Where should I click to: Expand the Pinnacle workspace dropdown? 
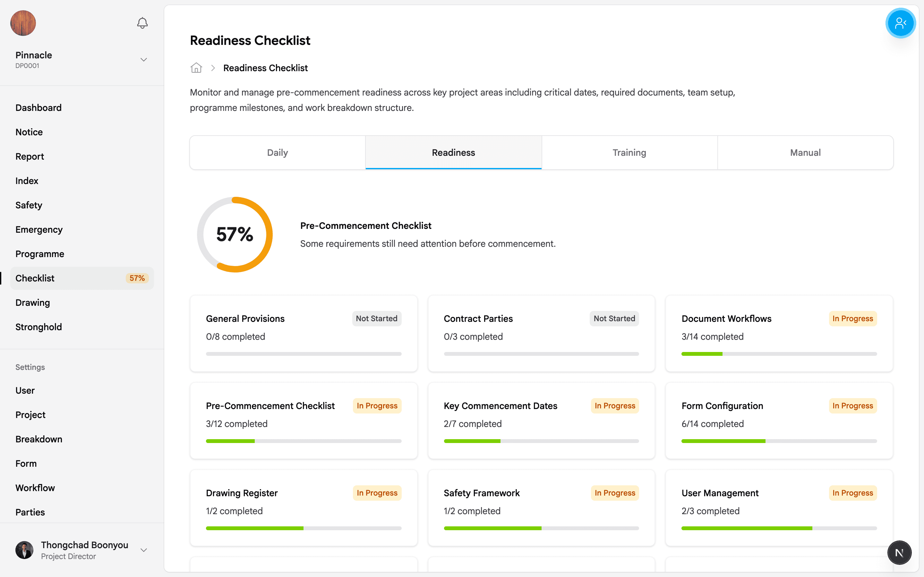pos(143,60)
